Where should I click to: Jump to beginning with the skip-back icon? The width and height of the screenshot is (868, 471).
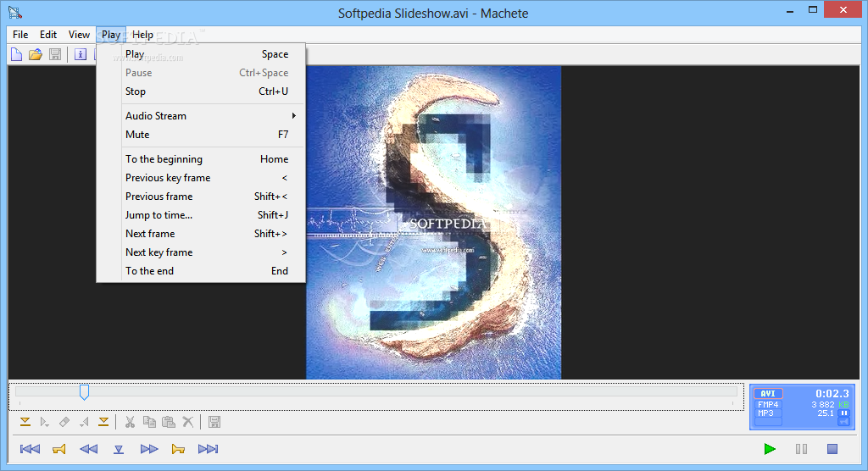click(30, 449)
